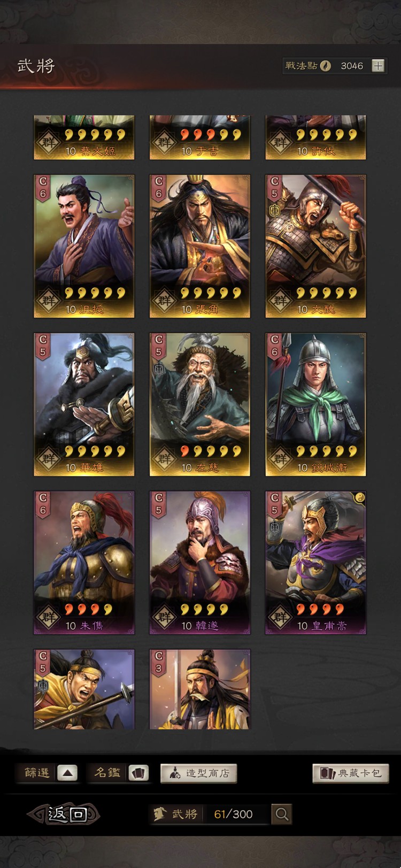
Task: Click the plus icon beside 戰法點 3046
Action: [x=378, y=66]
